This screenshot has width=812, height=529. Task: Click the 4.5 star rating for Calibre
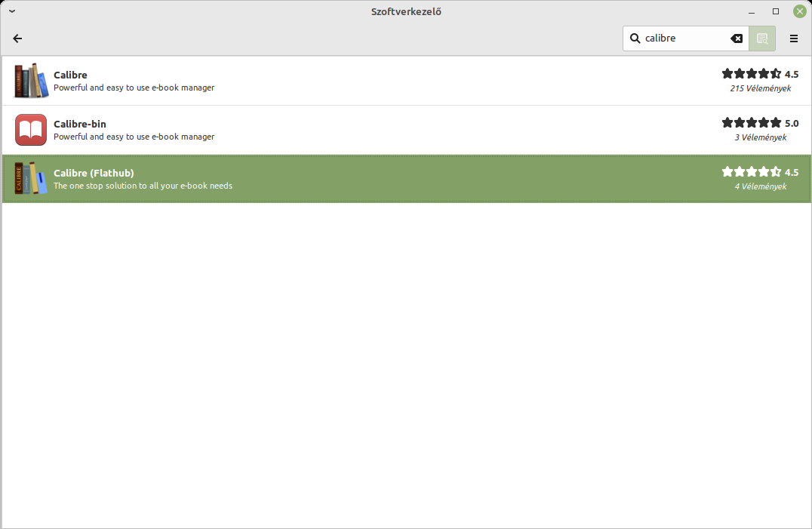tap(760, 74)
